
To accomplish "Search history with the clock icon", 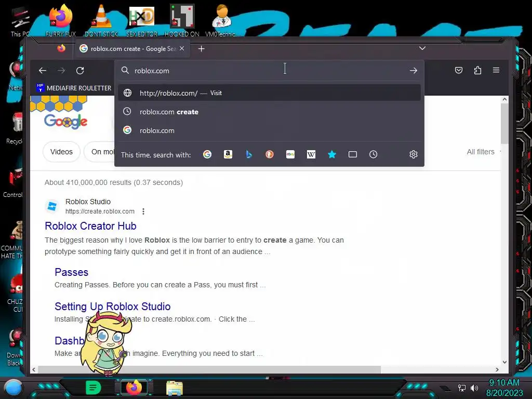I will [x=373, y=154].
